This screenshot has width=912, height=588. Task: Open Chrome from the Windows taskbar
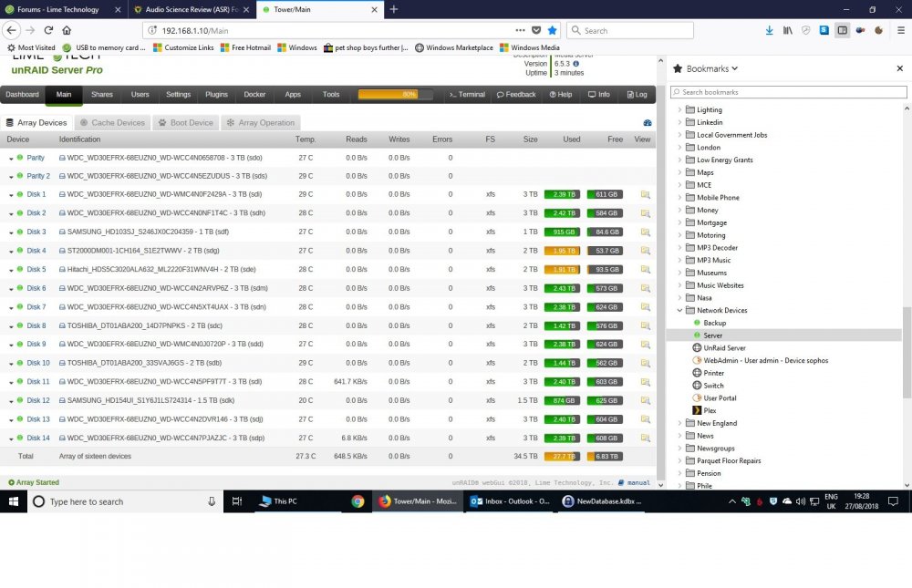click(358, 501)
